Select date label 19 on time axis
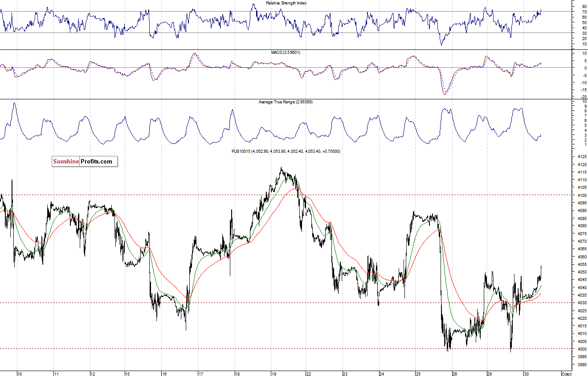 coord(273,373)
